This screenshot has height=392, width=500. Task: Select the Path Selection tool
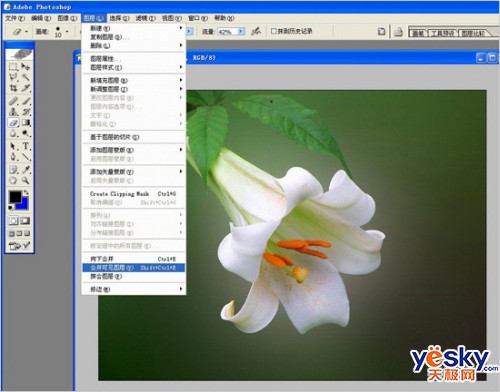click(x=13, y=146)
